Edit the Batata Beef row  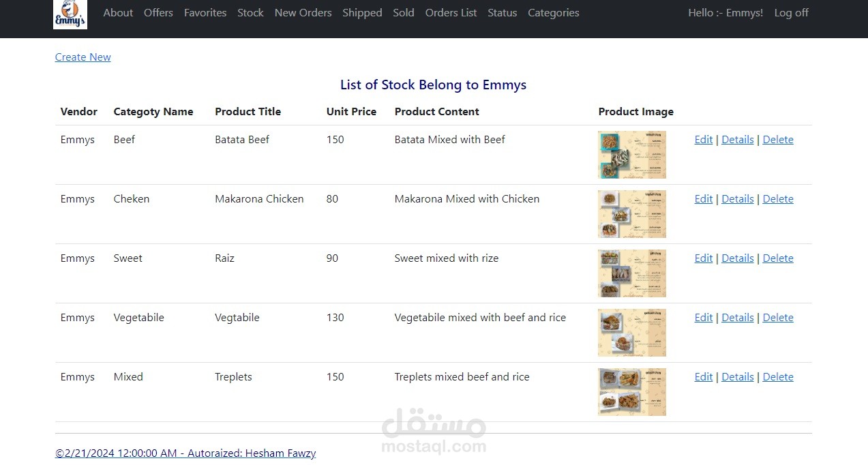click(x=703, y=140)
